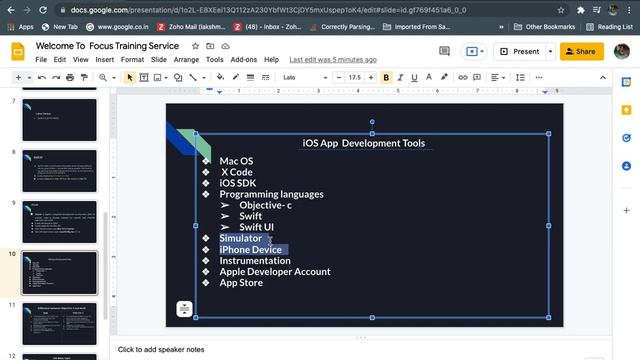Reload the page in Chrome
This screenshot has width=640, height=360.
tap(43, 10)
